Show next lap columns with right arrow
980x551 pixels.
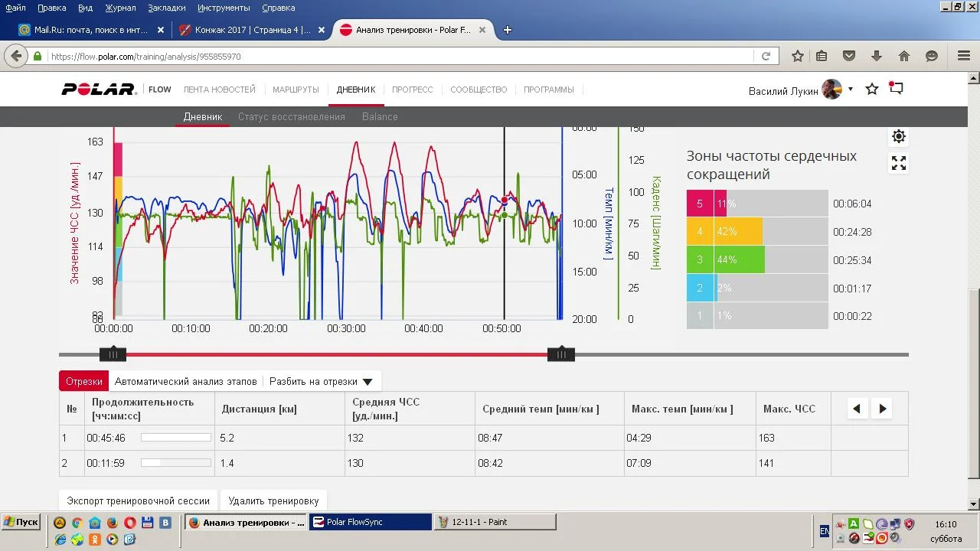point(882,409)
